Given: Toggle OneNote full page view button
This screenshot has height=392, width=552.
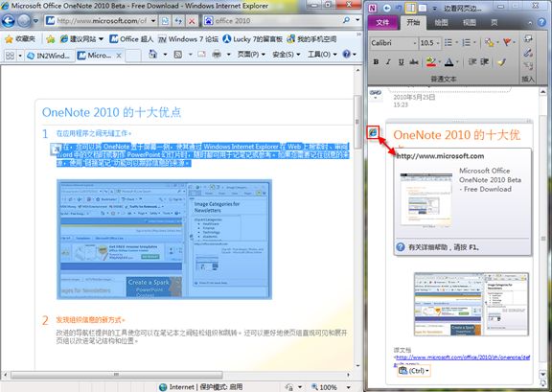Looking at the screenshot, I should 423,8.
